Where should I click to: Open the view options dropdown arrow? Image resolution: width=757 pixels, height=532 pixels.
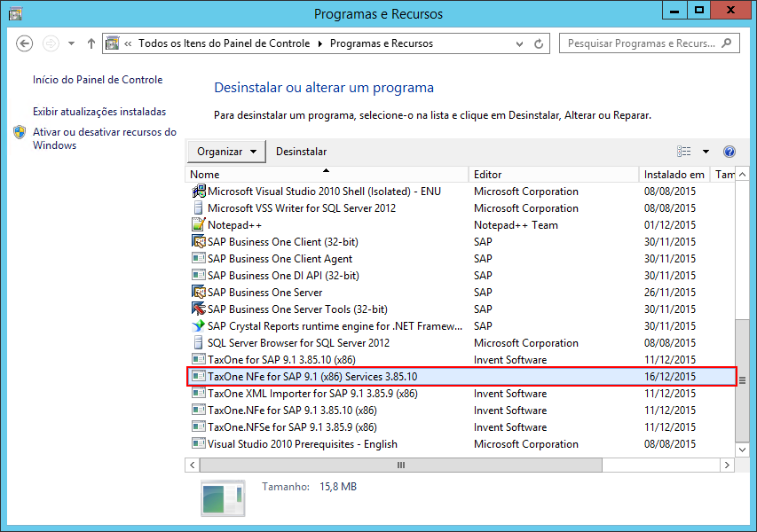click(706, 152)
